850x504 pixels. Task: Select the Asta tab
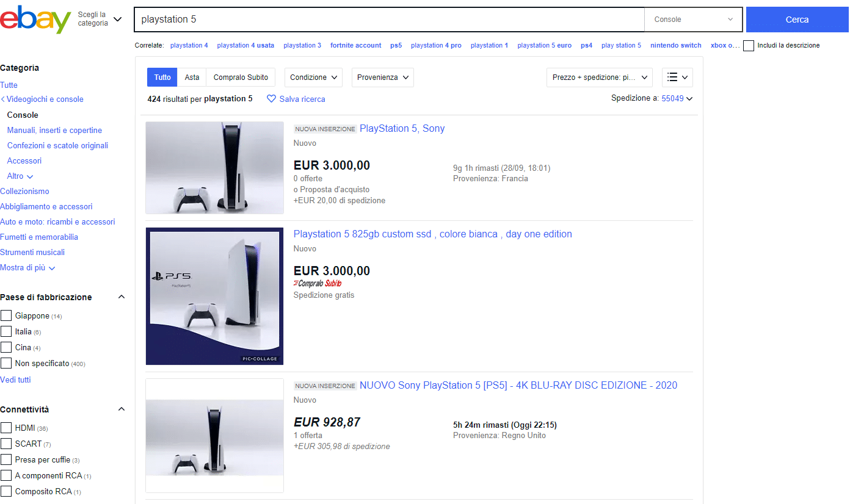point(192,77)
